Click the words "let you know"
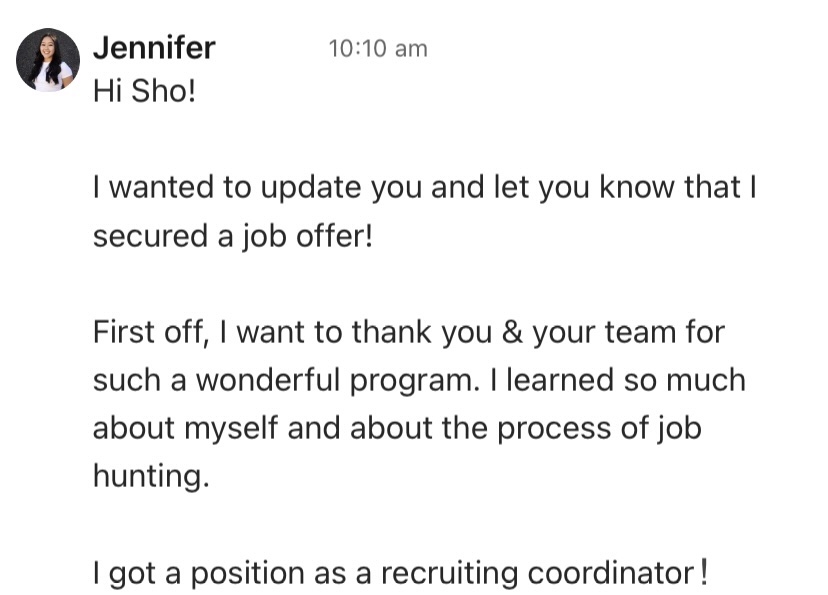The width and height of the screenshot is (828, 595). click(x=571, y=187)
